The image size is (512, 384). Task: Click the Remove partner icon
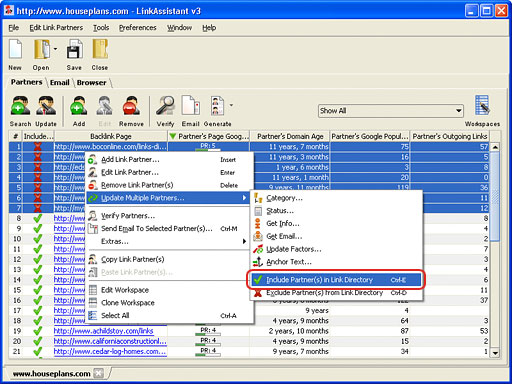[131, 106]
